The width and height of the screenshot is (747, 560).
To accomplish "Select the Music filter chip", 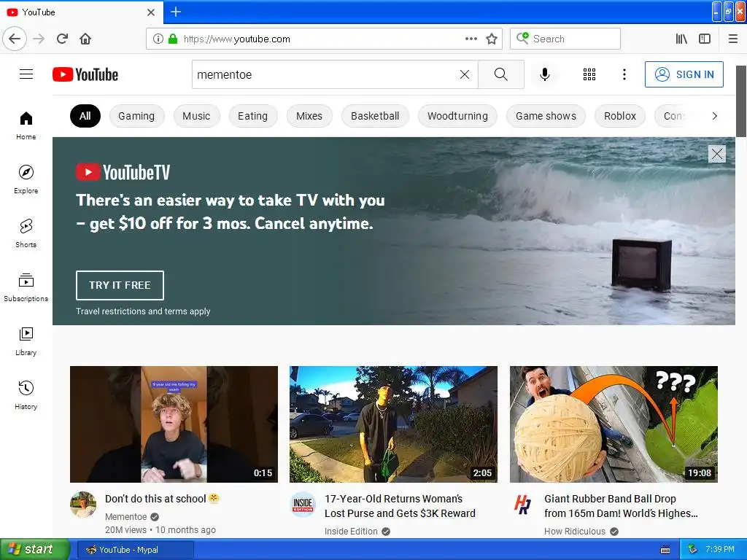I will [196, 116].
